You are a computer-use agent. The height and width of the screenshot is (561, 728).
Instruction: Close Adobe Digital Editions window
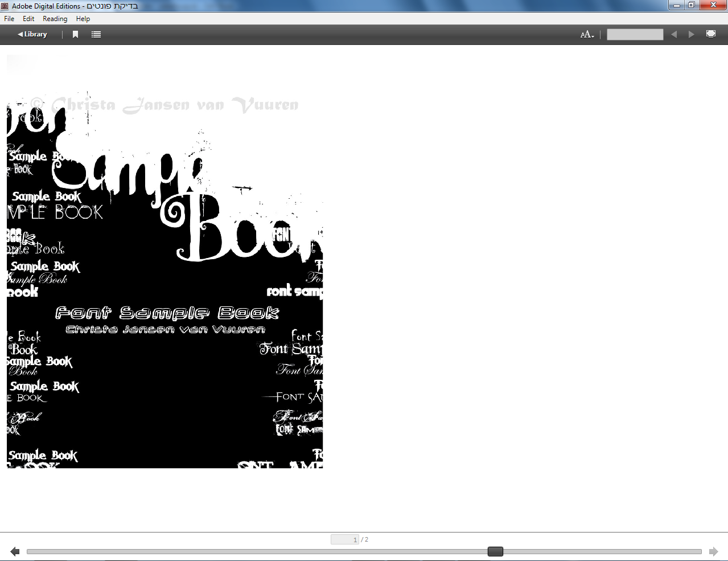pyautogui.click(x=713, y=5)
